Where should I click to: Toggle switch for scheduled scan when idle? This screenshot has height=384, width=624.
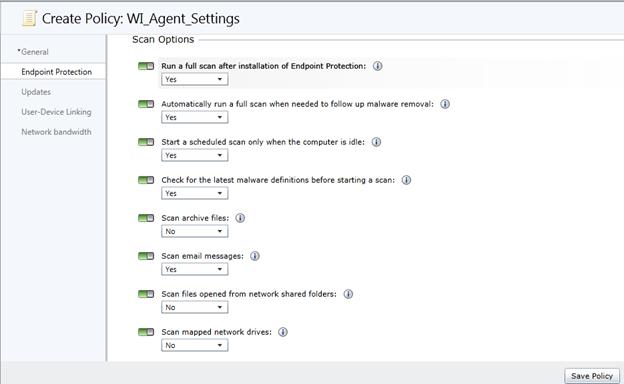click(x=146, y=142)
